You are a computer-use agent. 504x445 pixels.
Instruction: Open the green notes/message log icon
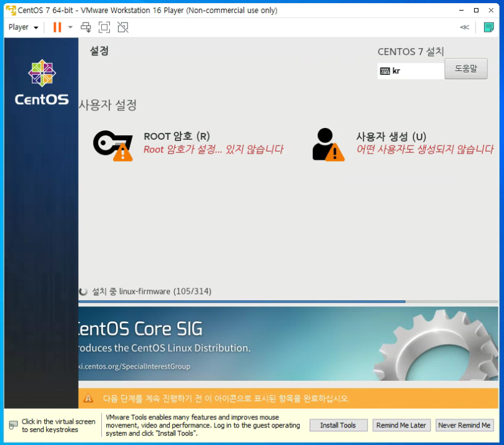488,27
